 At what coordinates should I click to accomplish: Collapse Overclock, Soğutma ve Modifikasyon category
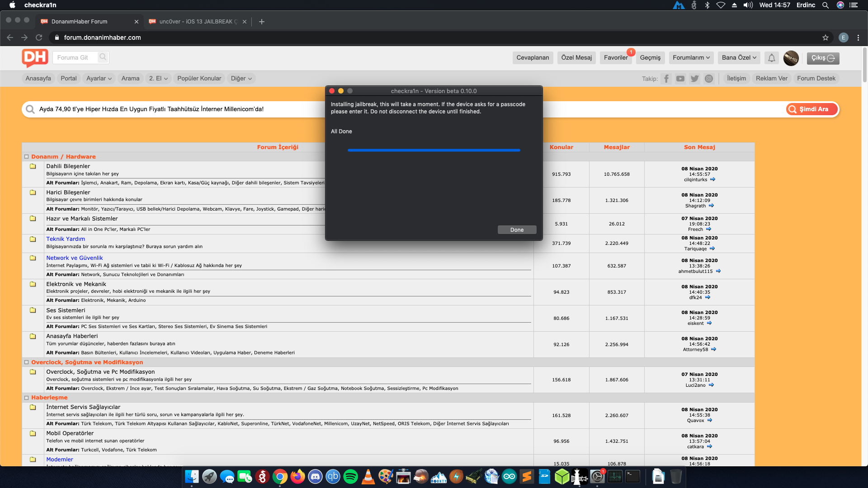coord(27,362)
